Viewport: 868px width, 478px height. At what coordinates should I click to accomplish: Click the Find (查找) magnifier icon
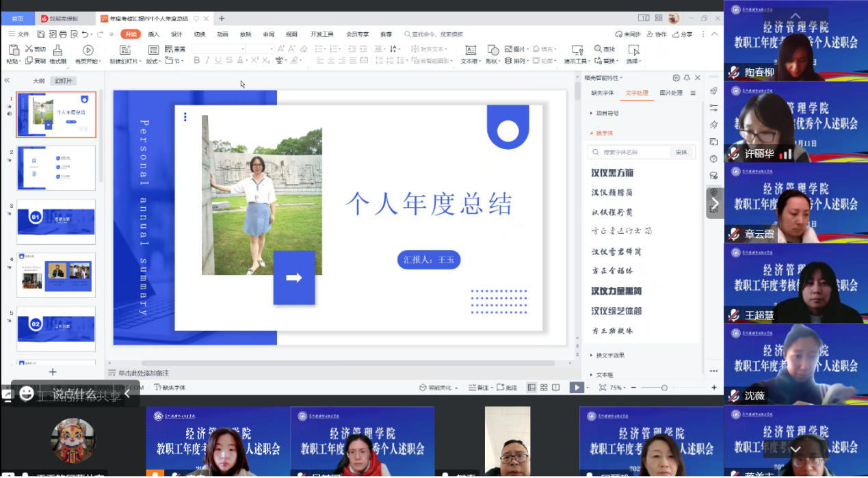point(598,49)
